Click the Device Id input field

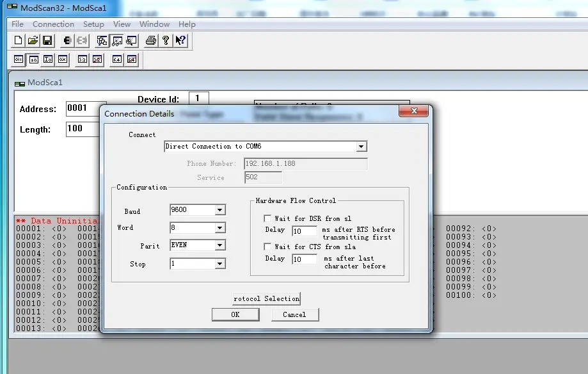199,99
